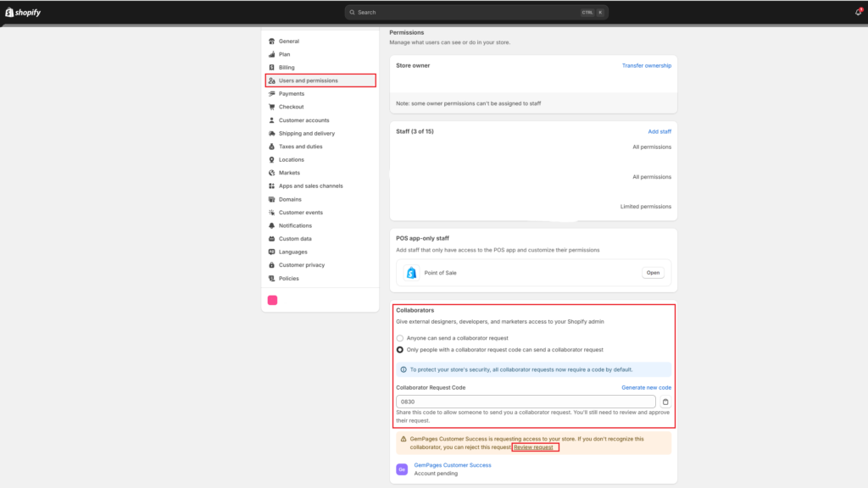Select the Locations pin icon

(x=273, y=159)
